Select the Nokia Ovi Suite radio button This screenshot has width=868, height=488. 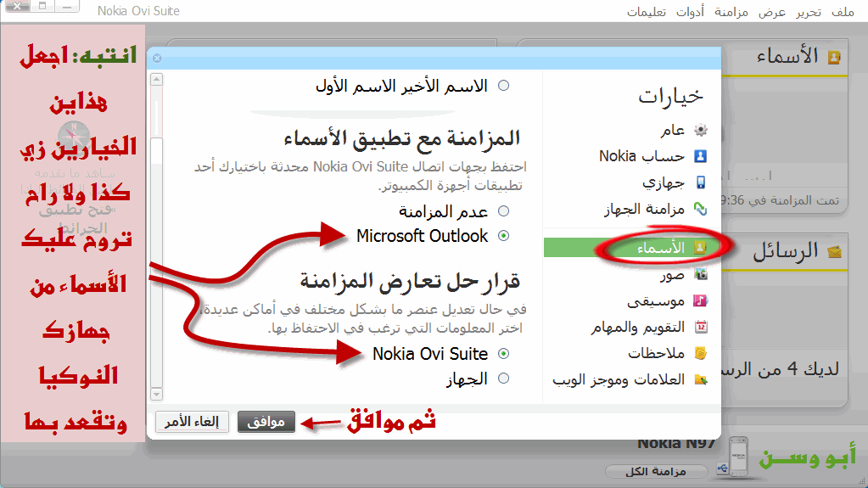pos(503,353)
